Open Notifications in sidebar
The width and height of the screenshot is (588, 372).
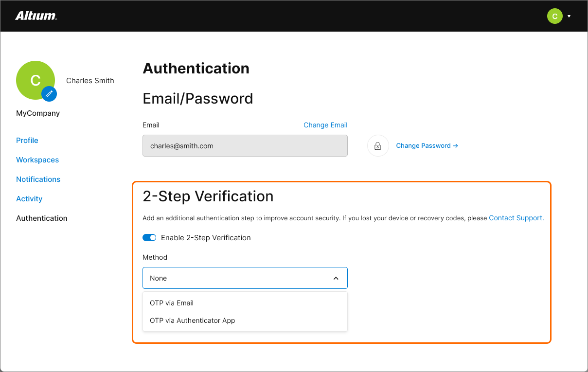[38, 179]
